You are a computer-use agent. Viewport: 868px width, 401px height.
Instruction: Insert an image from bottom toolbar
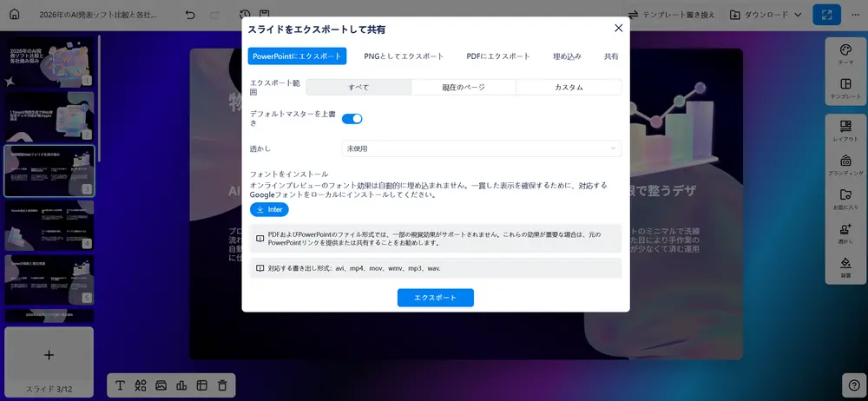(161, 385)
